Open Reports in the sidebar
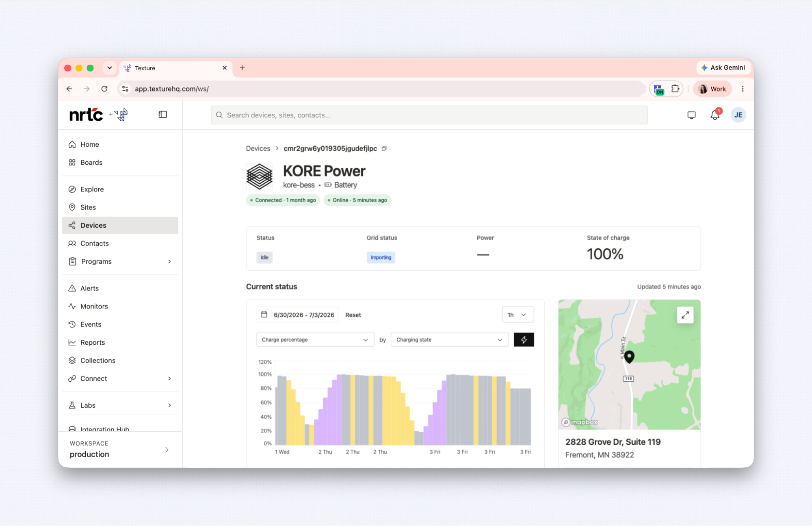Viewport: 812px width, 526px height. [120, 342]
